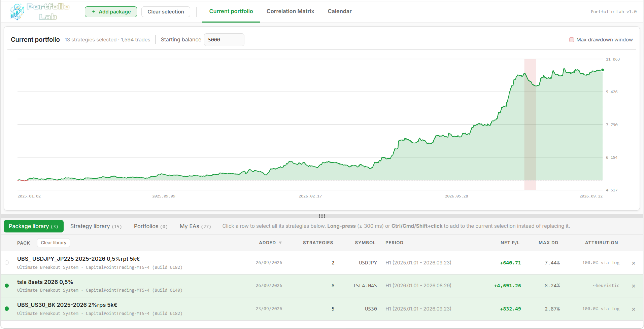
Task: Open the Portfolios tab
Action: point(150,226)
